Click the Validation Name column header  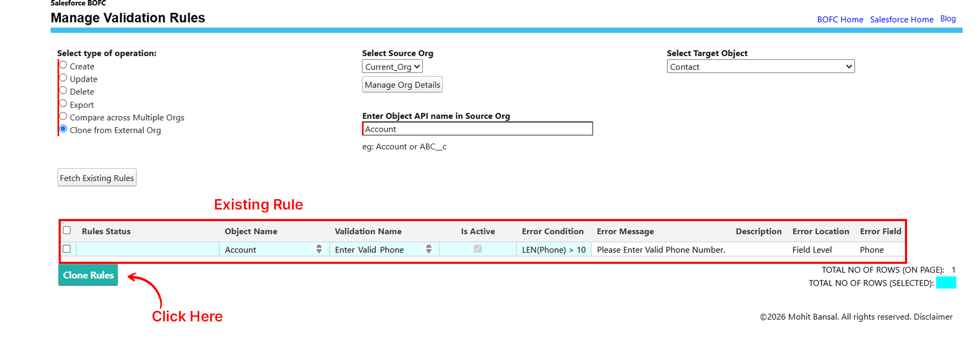coord(368,231)
